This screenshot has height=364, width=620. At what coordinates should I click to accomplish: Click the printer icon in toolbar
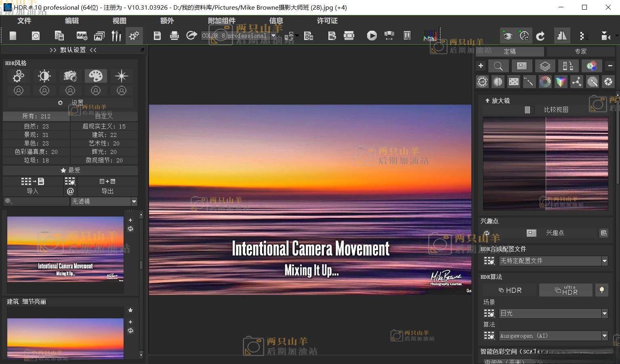tap(174, 36)
